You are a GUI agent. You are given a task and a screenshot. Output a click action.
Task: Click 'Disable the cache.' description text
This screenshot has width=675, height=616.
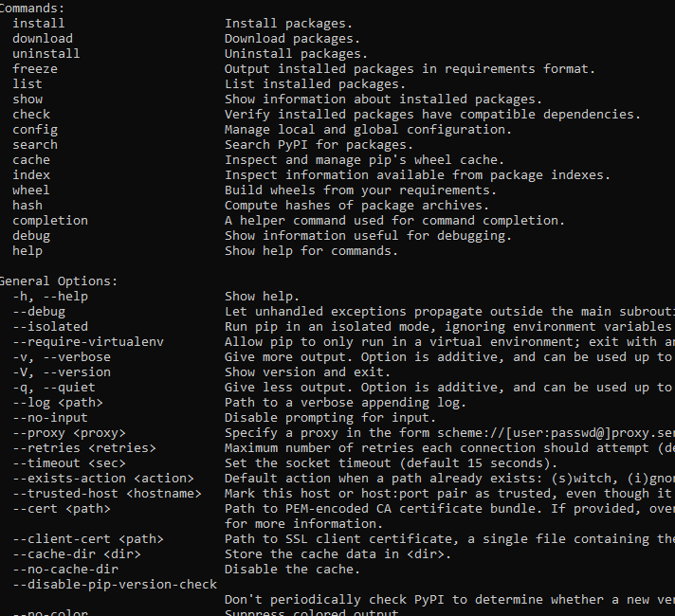click(x=292, y=570)
